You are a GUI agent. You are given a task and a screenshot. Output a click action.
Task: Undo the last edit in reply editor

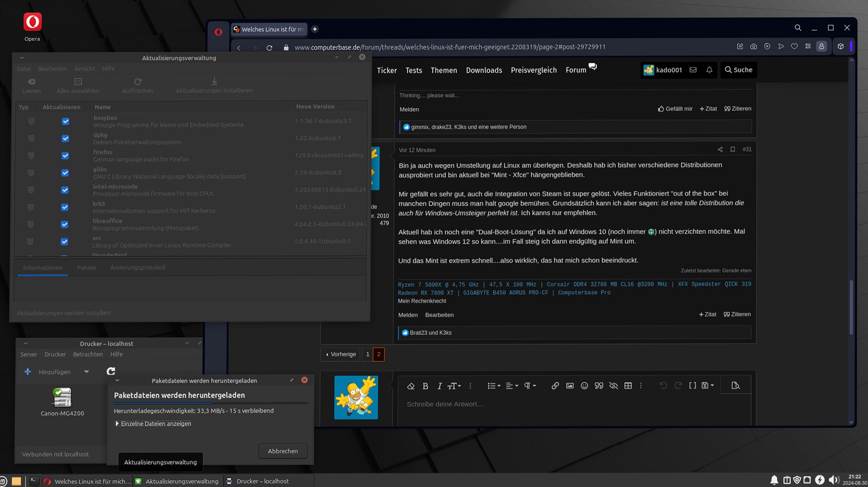click(x=663, y=386)
